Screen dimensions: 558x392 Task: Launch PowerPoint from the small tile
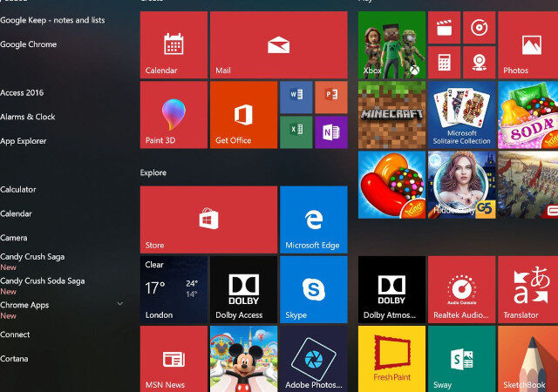pyautogui.click(x=330, y=98)
